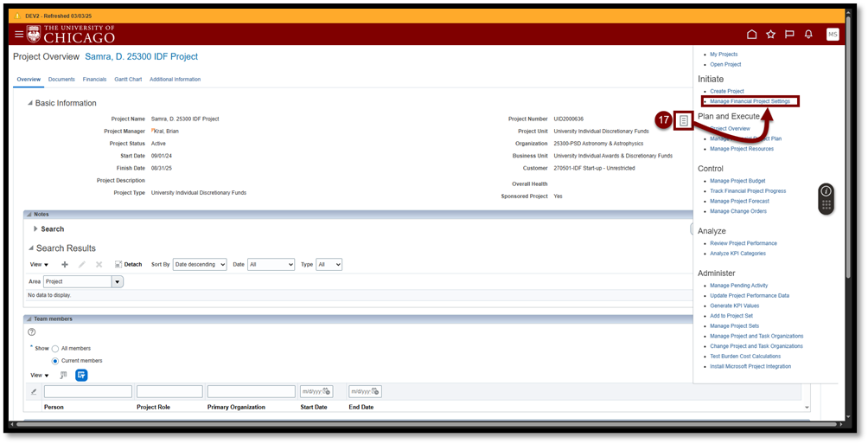Expand the Search section in Notes
The width and height of the screenshot is (868, 444).
pyautogui.click(x=35, y=229)
